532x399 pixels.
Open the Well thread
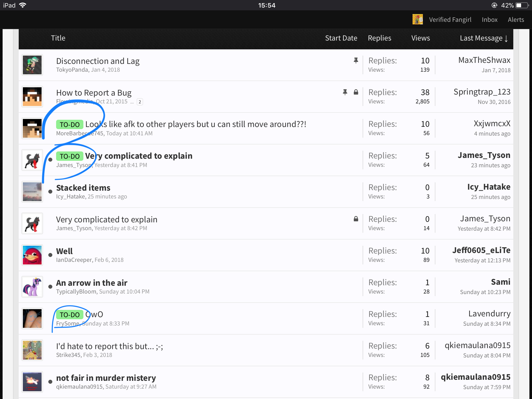coord(64,251)
